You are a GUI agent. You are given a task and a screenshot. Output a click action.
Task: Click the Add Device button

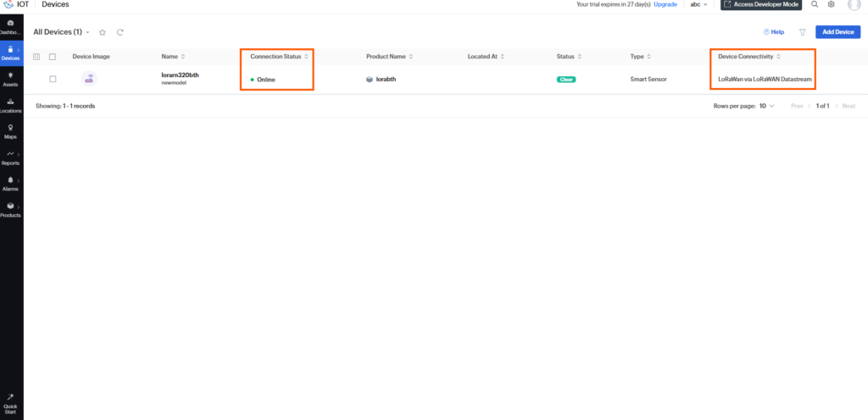point(837,32)
